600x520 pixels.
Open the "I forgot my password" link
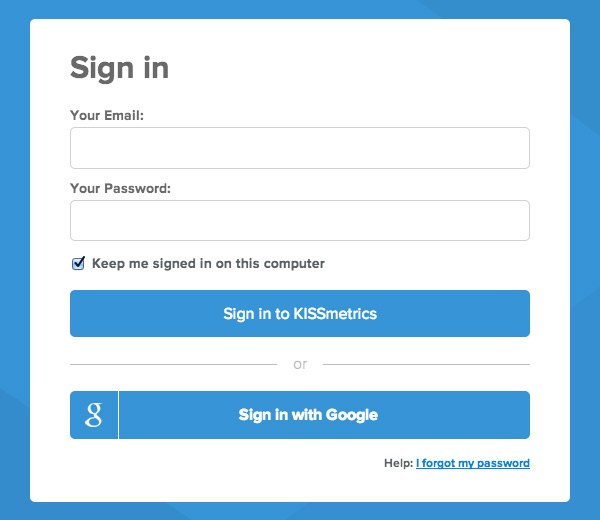pos(473,464)
